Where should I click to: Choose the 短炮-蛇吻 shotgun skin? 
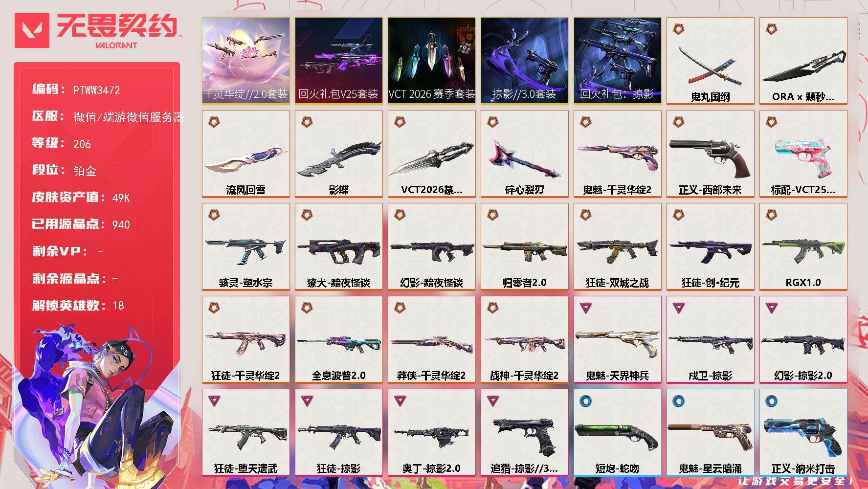(x=617, y=432)
